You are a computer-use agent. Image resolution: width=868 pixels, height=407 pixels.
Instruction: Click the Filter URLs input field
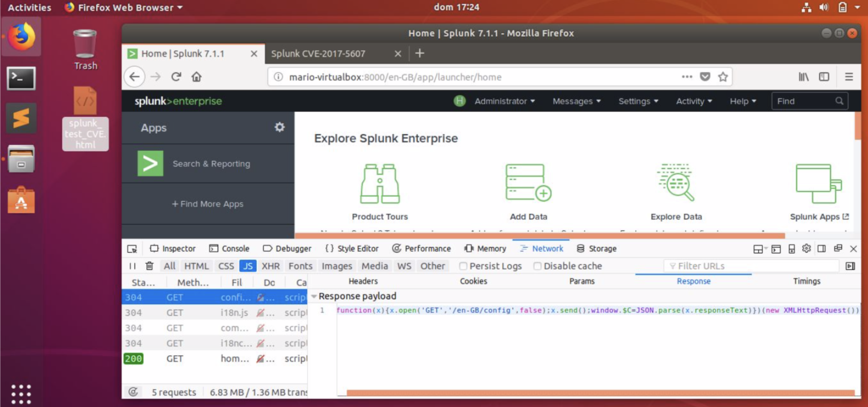[x=752, y=266]
